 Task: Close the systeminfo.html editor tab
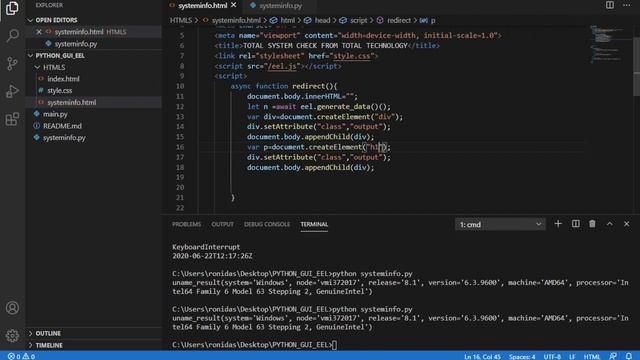[233, 5]
